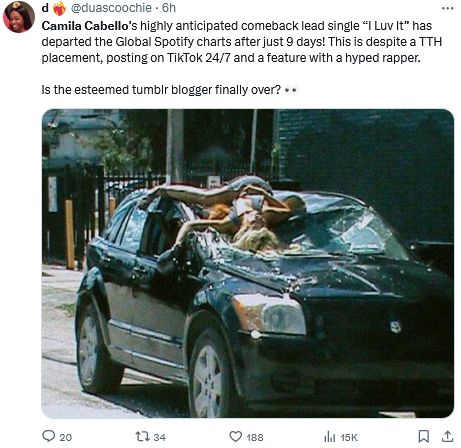Click the @duascoochie handle
Viewport: 461px width, 448px height.
pyautogui.click(x=111, y=8)
